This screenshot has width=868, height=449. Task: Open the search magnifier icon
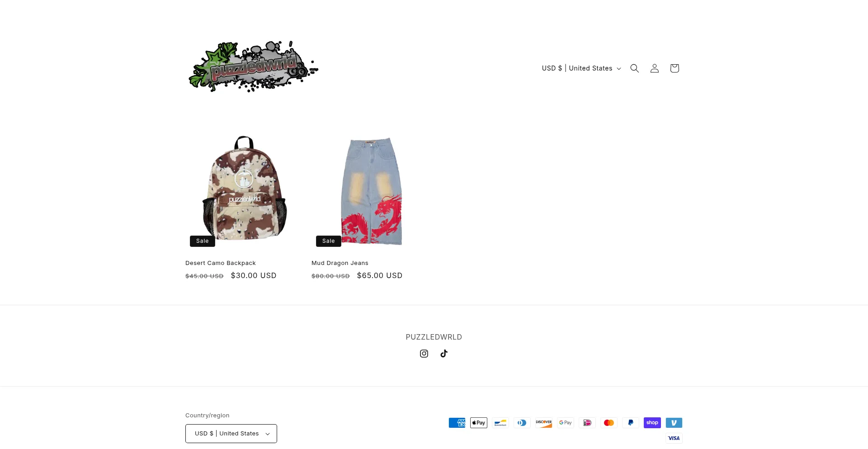point(634,68)
